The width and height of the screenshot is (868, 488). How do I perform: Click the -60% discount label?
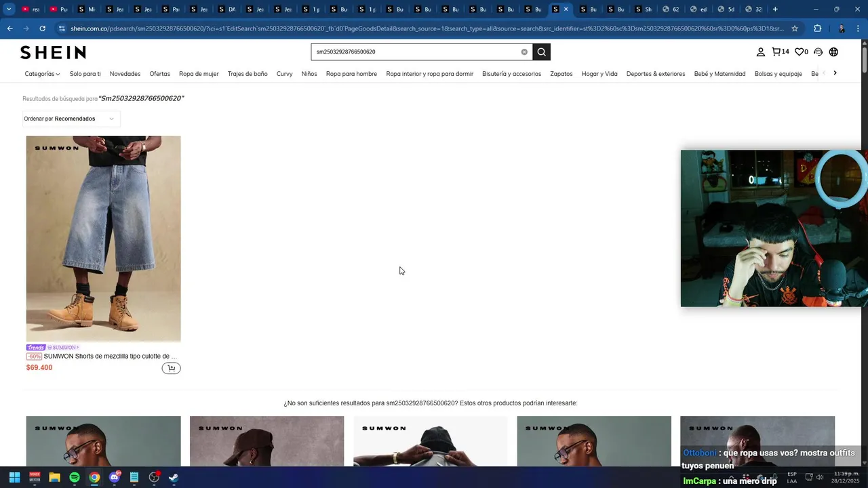(34, 357)
